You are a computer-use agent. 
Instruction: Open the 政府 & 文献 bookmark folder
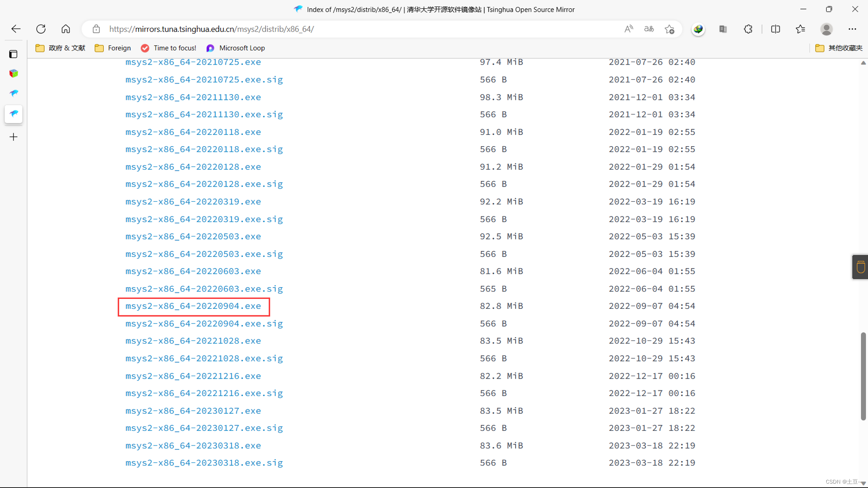[x=60, y=48]
